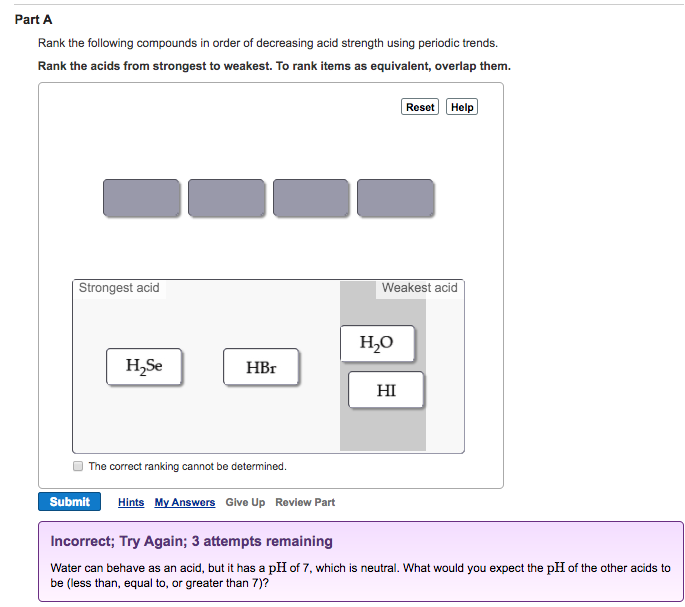Screen dimensions: 685x607
Task: Click the first empty gray slot
Action: tap(142, 197)
